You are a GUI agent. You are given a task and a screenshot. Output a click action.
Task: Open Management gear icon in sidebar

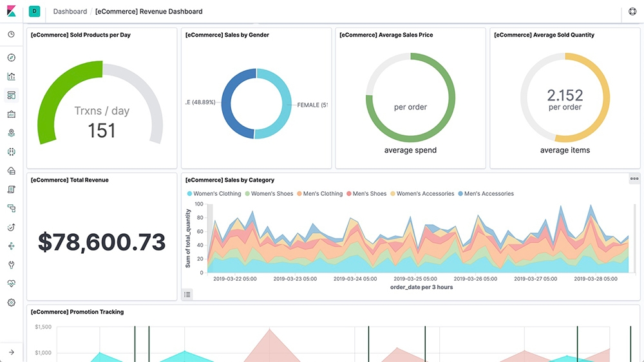(11, 302)
